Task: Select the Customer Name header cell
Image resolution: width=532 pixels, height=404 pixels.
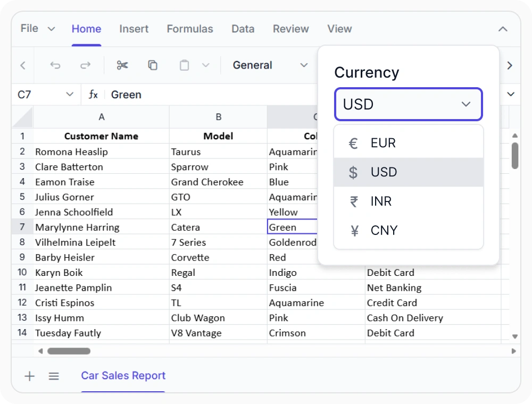Action: point(101,136)
